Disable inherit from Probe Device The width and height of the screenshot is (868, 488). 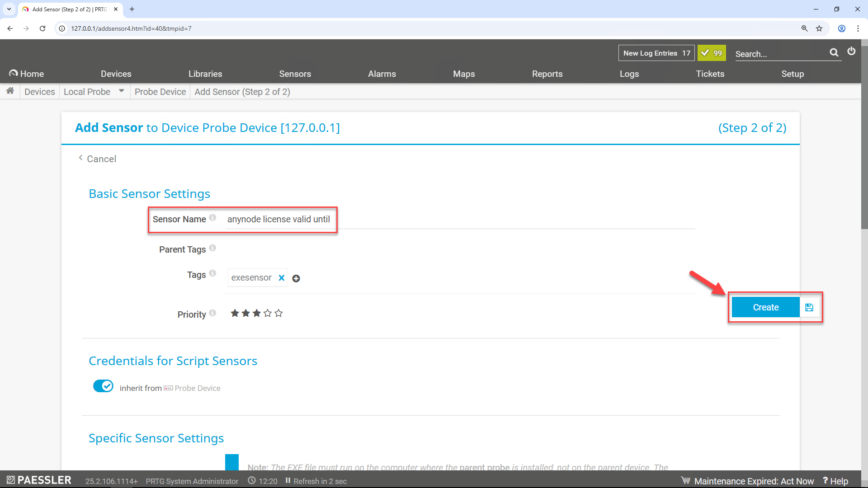click(x=103, y=386)
